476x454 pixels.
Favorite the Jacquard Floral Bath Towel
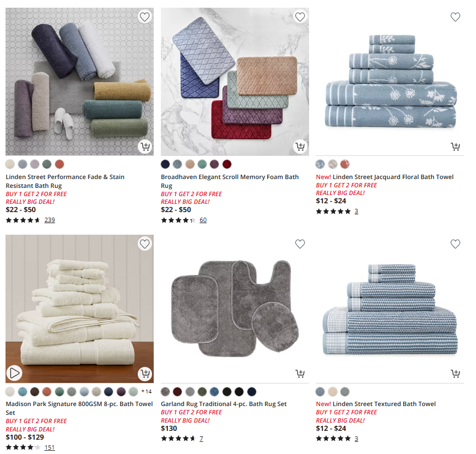(x=455, y=17)
